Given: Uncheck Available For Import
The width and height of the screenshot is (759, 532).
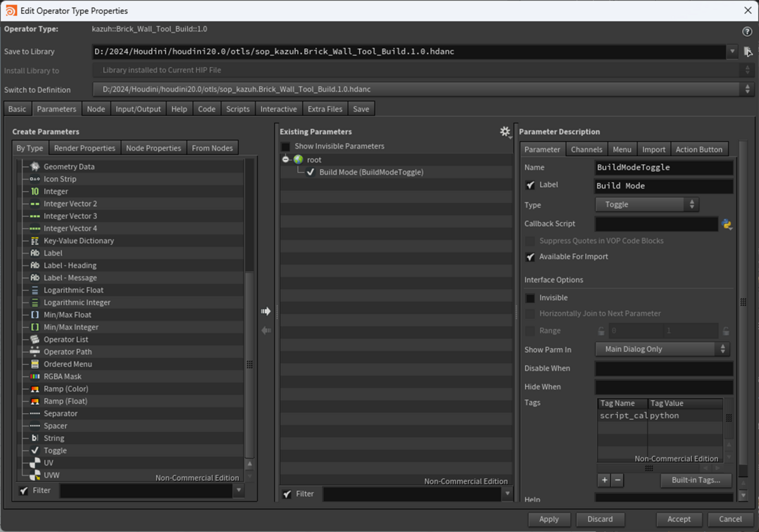Looking at the screenshot, I should [x=530, y=257].
